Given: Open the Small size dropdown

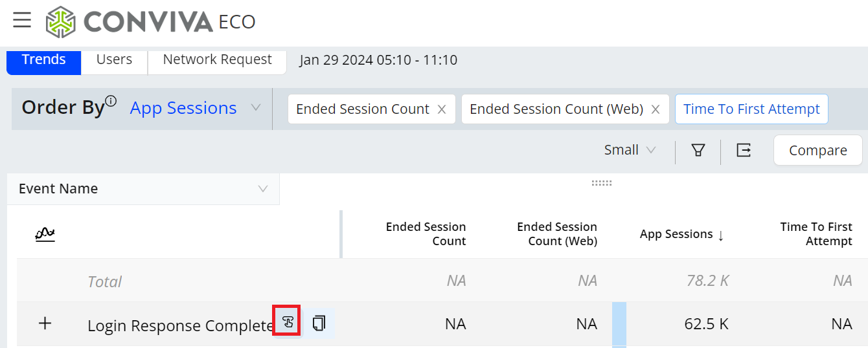Looking at the screenshot, I should click(630, 150).
